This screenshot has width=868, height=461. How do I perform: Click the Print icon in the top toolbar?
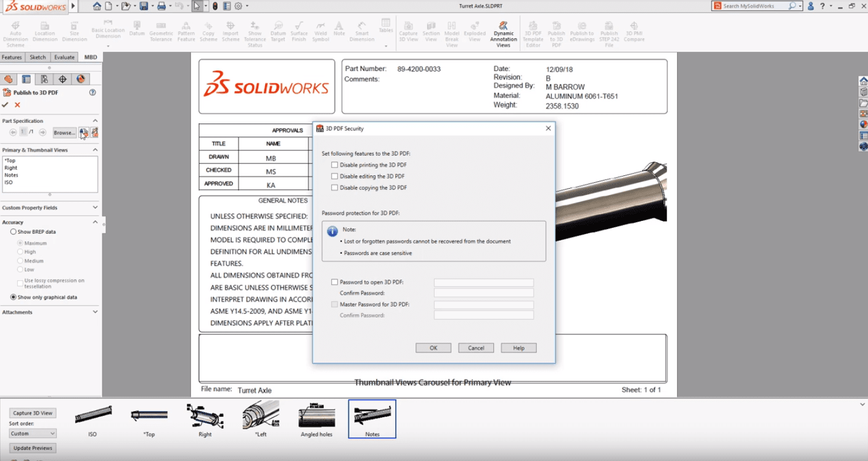pos(161,6)
